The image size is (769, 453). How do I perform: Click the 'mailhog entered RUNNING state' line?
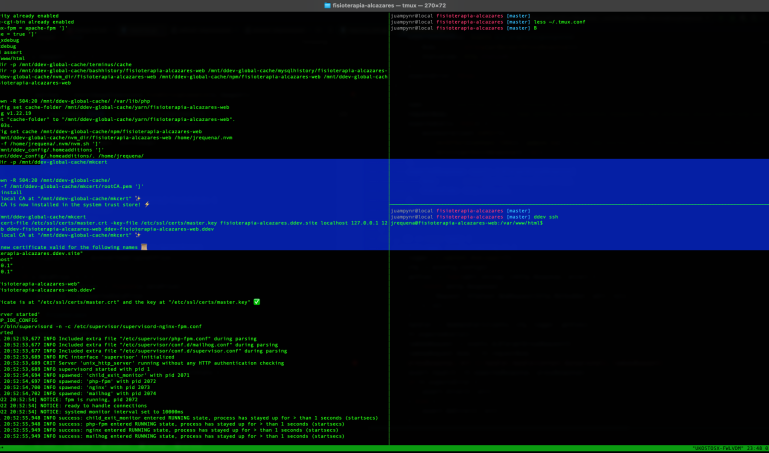click(173, 436)
